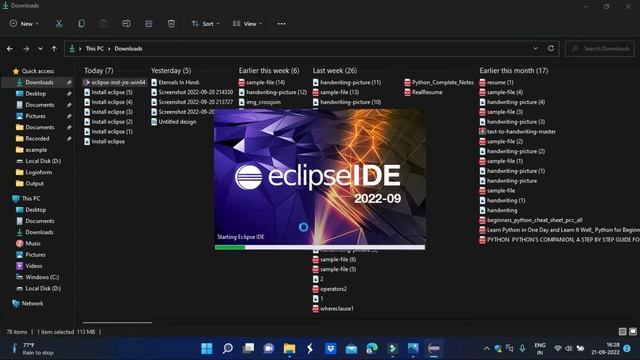Show hidden system tray icons
This screenshot has height=360, width=640.
click(486, 349)
